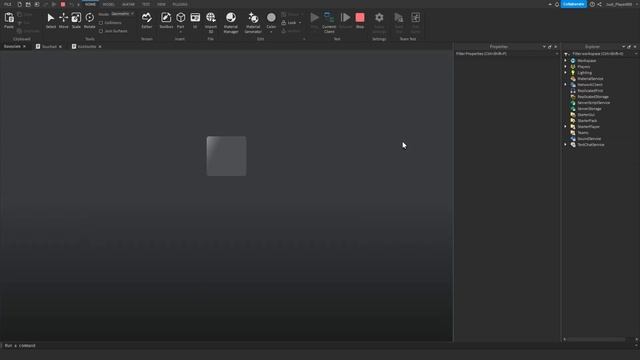Screen dimensions: 640x360
Task: Open Game Settings gear
Action: point(379,18)
